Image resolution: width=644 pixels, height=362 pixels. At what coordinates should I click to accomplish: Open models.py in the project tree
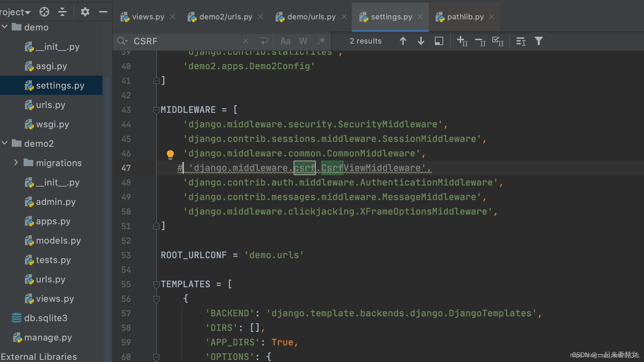pos(59,241)
